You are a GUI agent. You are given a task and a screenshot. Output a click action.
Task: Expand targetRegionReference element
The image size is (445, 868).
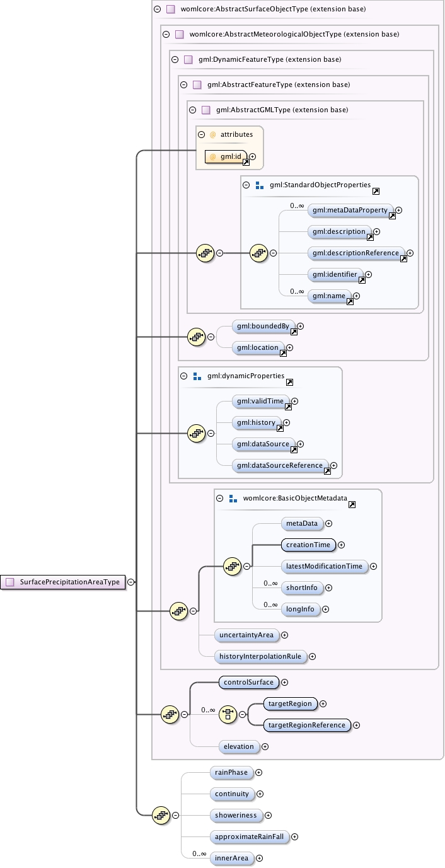pos(357,725)
